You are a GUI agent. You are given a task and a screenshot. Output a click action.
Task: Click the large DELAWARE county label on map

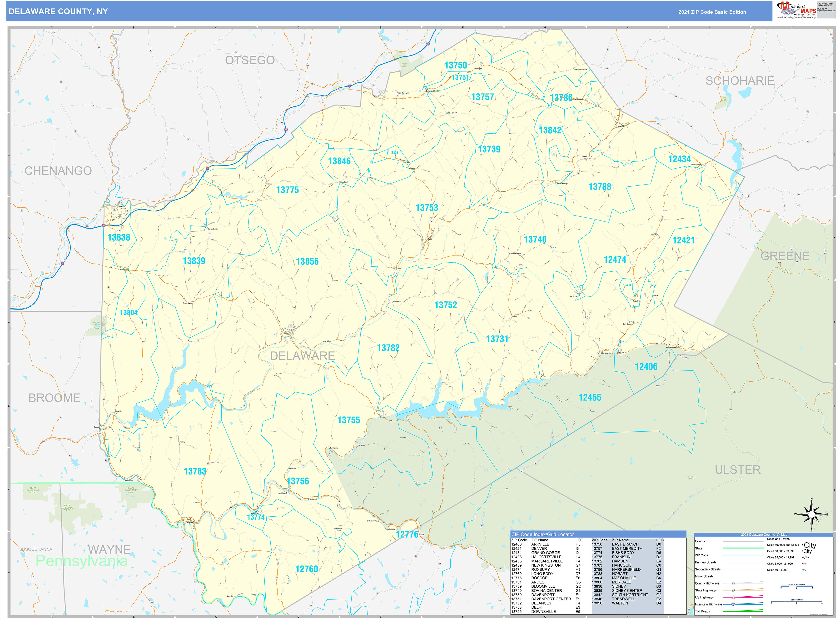(302, 356)
